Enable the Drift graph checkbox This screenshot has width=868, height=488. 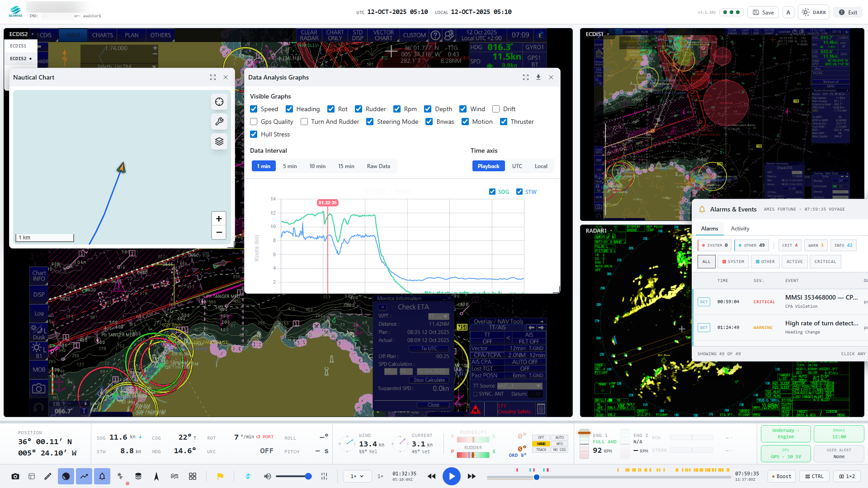(x=496, y=109)
